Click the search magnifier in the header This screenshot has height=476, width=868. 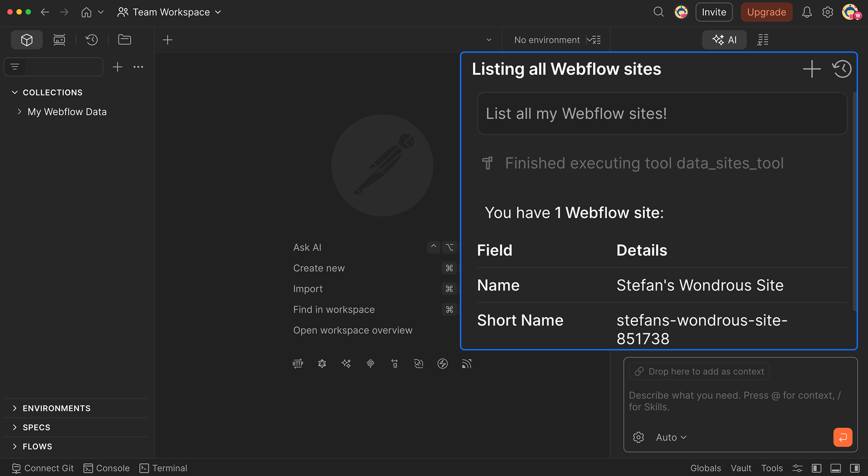pos(658,12)
